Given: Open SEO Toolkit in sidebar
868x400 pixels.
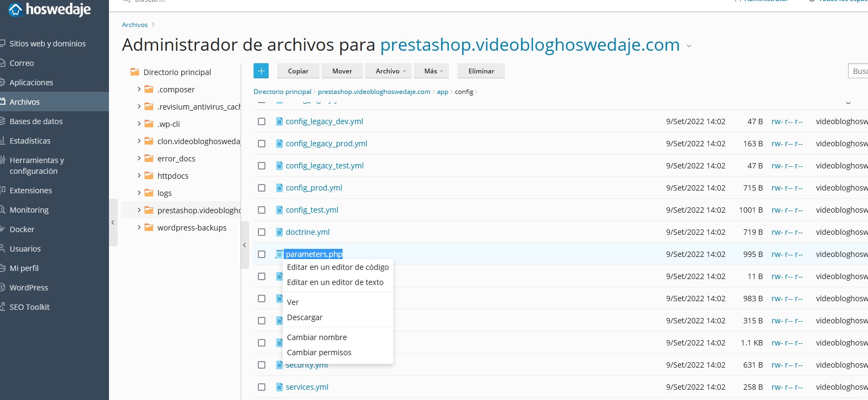Looking at the screenshot, I should 30,307.
